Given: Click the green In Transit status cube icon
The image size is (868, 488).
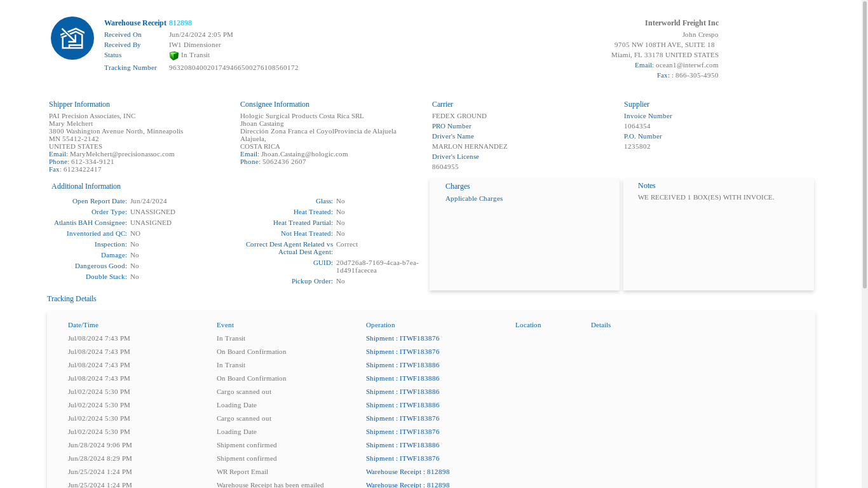Looking at the screenshot, I should (x=173, y=56).
